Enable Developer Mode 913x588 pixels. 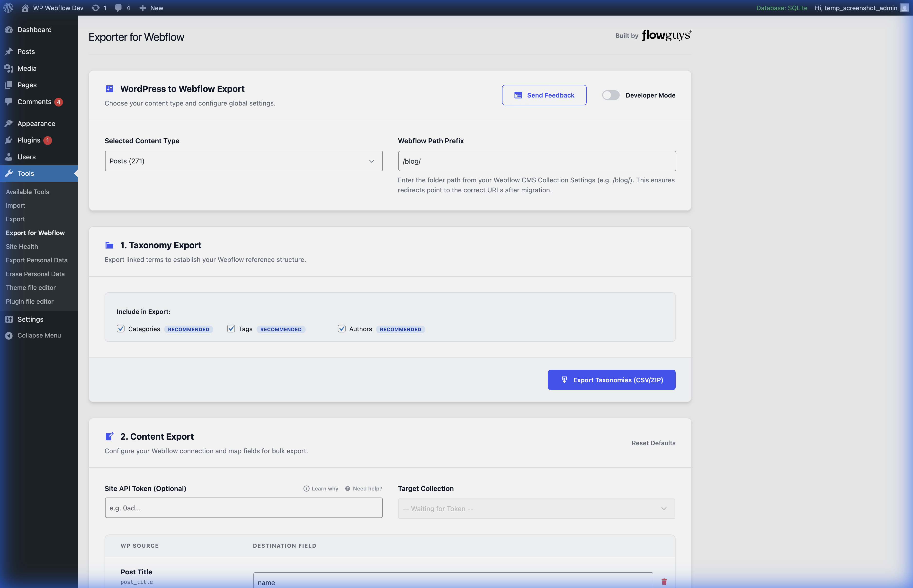point(611,95)
